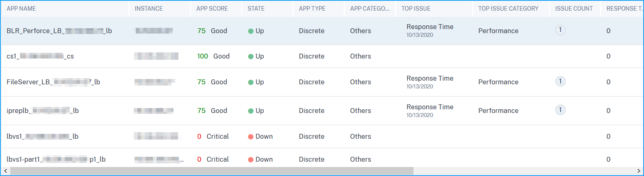Click the response time value 0 in lbvs1_ row
Screen dimensions: 644x176
[x=608, y=136]
